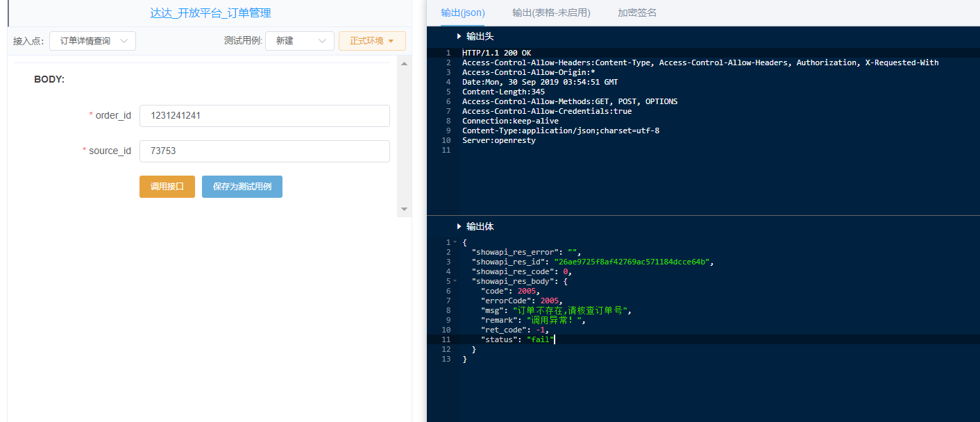The height and width of the screenshot is (422, 980).
Task: Fold the JSON root brace at line 1
Action: (455, 242)
